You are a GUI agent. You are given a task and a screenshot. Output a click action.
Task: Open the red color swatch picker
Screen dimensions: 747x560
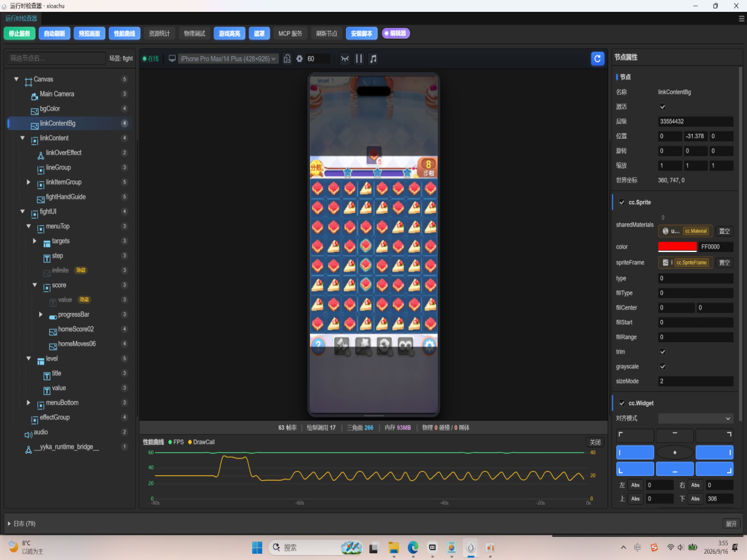click(678, 246)
